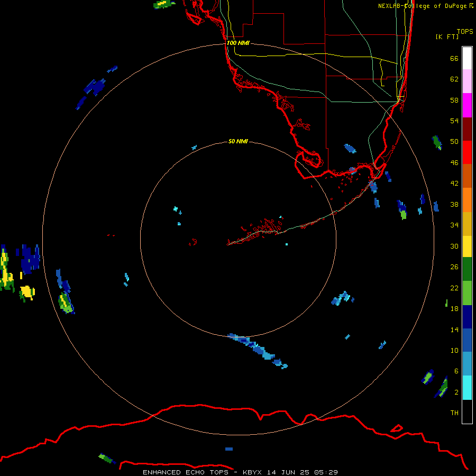This screenshot has height=476, width=476.
Task: Select the light pink legend color band
Action: pyautogui.click(x=467, y=81)
